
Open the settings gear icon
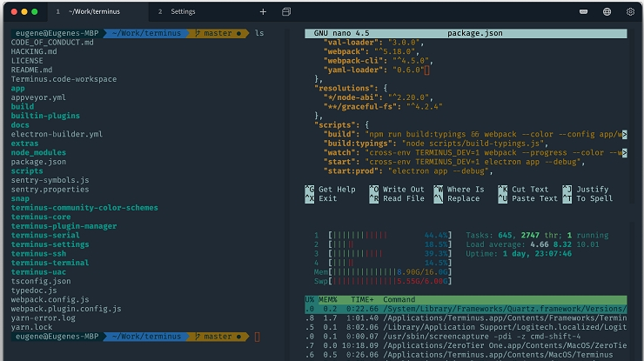630,12
